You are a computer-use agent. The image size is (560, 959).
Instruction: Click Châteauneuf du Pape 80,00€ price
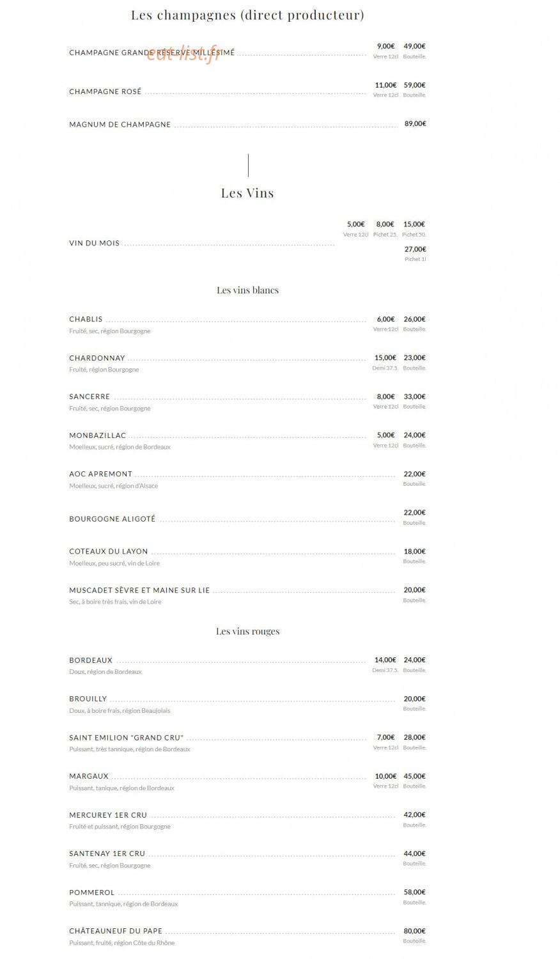pyautogui.click(x=414, y=932)
